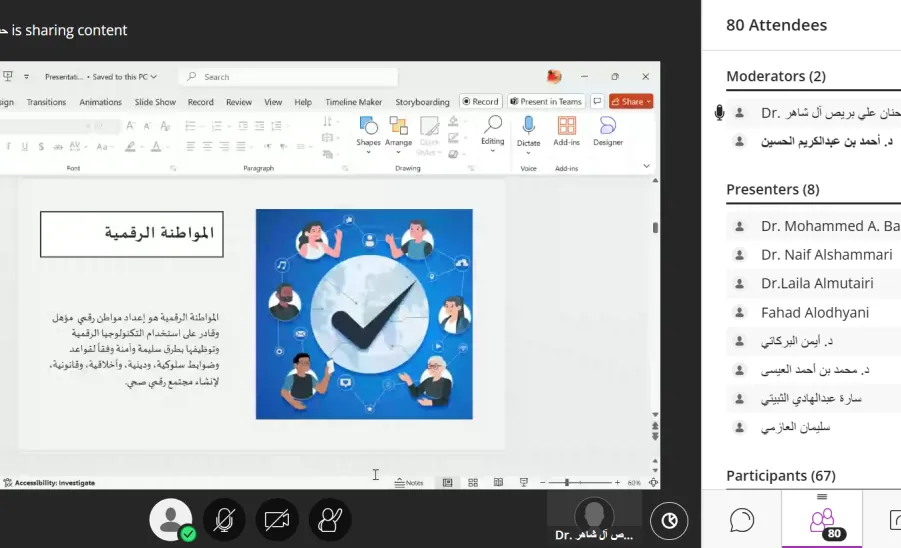This screenshot has height=548, width=901.
Task: Open the Notes pane from the status bar
Action: tap(409, 483)
